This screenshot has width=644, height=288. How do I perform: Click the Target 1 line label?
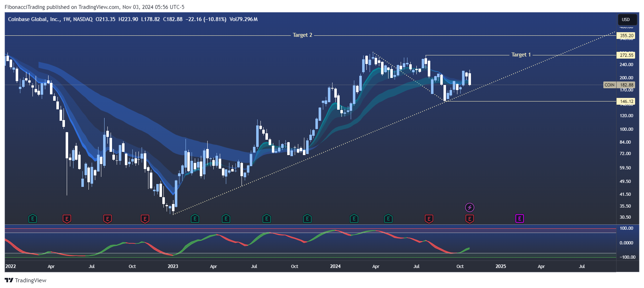521,55
